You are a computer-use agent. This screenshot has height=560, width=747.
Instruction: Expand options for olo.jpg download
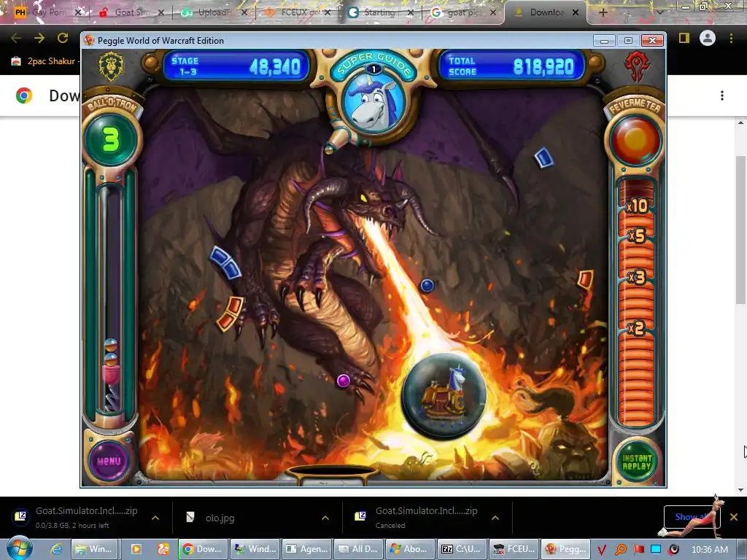click(x=325, y=518)
